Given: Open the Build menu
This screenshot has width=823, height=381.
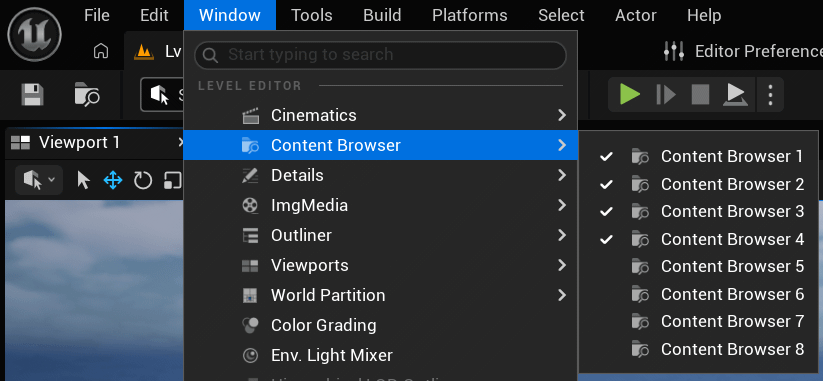Looking at the screenshot, I should (x=382, y=15).
